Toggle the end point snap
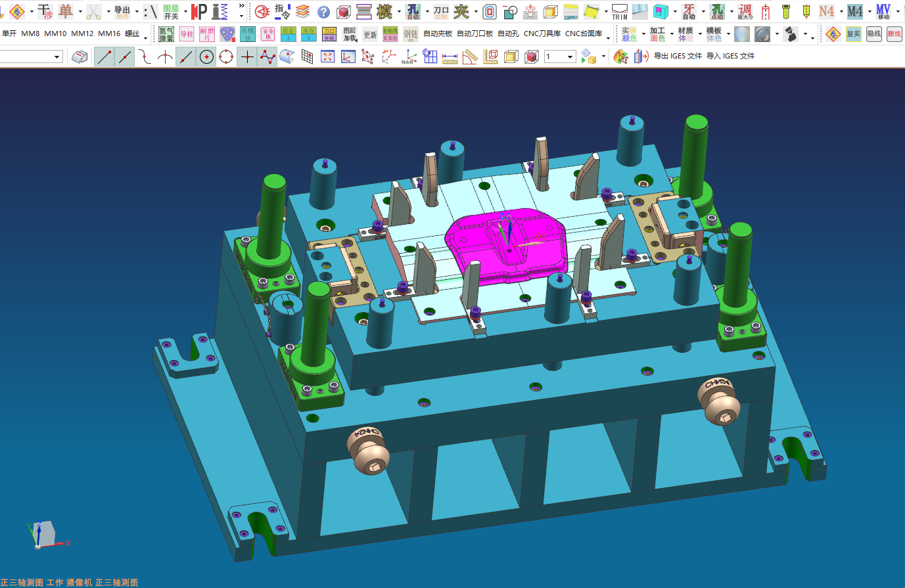Image resolution: width=905 pixels, height=588 pixels. point(104,57)
